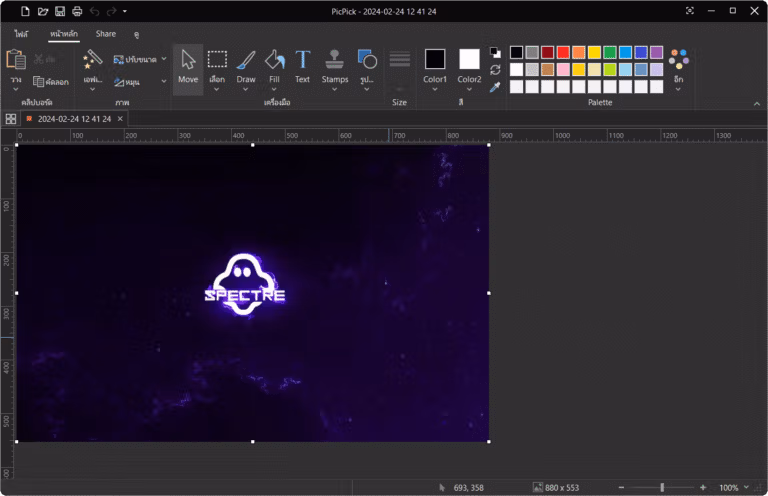Switch to the หน้าหลัก (Home) ribbon tab
The height and width of the screenshot is (496, 768).
64,34
